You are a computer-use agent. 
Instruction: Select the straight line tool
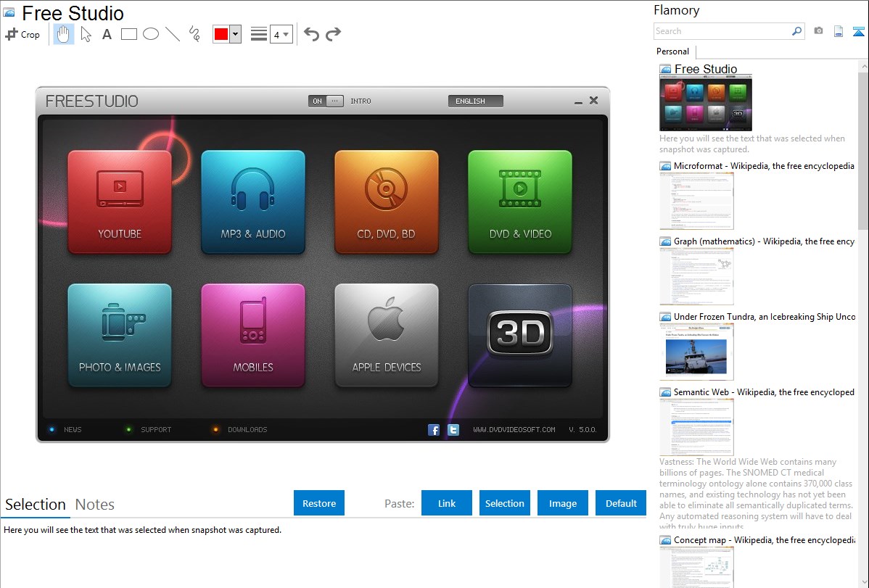coord(173,34)
